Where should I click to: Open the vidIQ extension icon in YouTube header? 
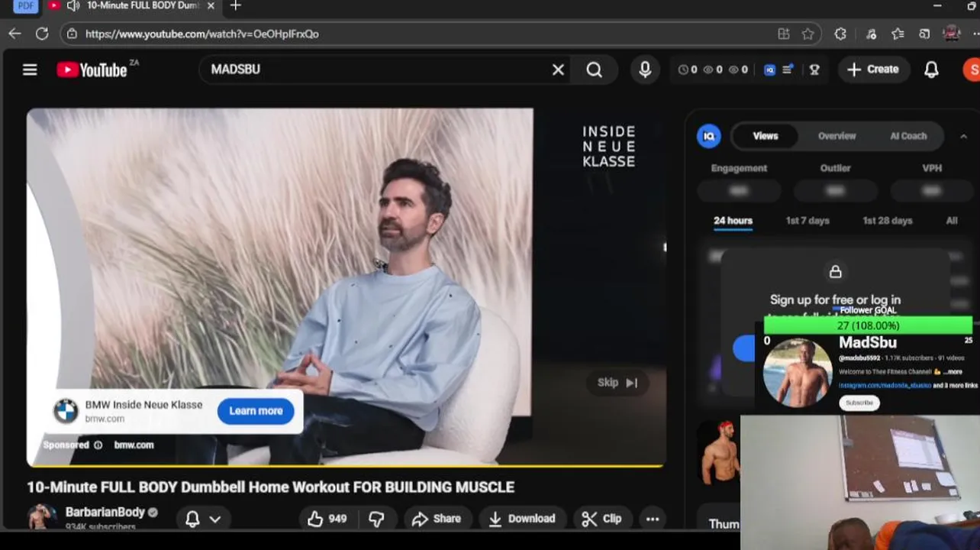point(769,70)
